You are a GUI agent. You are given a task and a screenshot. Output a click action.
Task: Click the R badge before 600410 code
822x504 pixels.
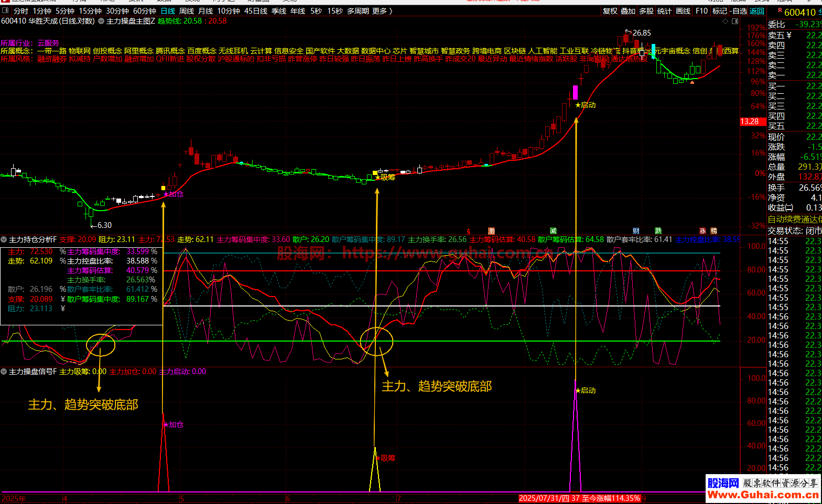click(x=780, y=11)
